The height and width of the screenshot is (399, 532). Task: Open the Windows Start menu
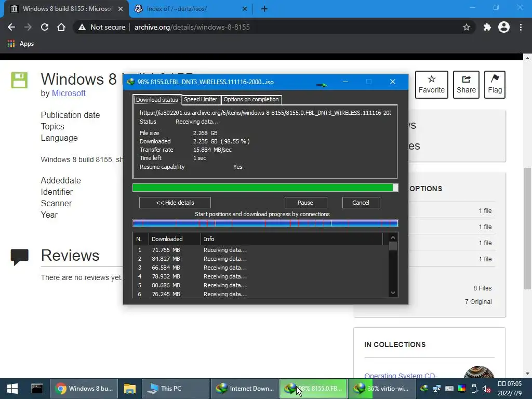click(12, 389)
